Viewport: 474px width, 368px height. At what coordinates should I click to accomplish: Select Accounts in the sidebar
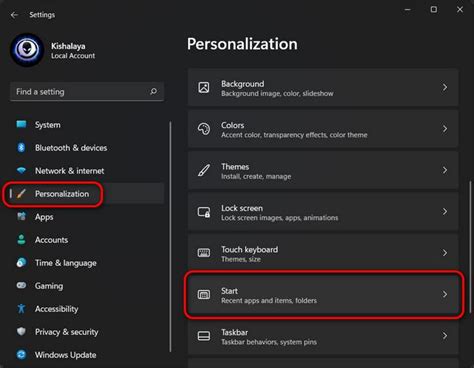(51, 240)
